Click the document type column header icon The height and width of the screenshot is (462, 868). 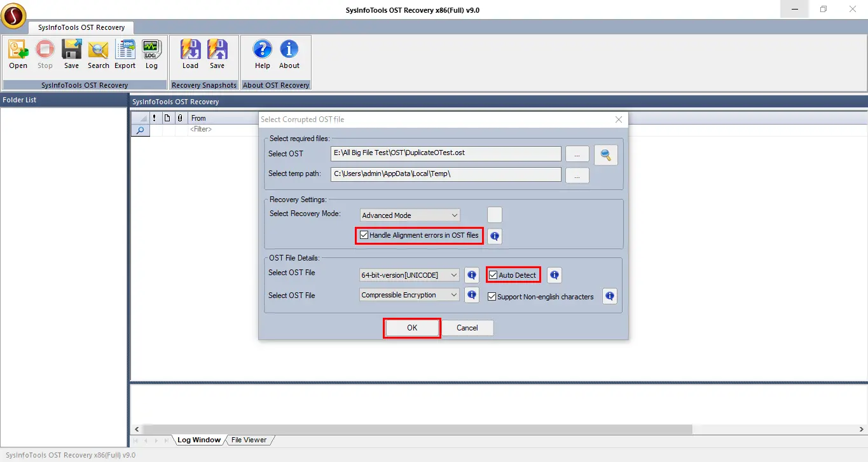[x=167, y=118]
